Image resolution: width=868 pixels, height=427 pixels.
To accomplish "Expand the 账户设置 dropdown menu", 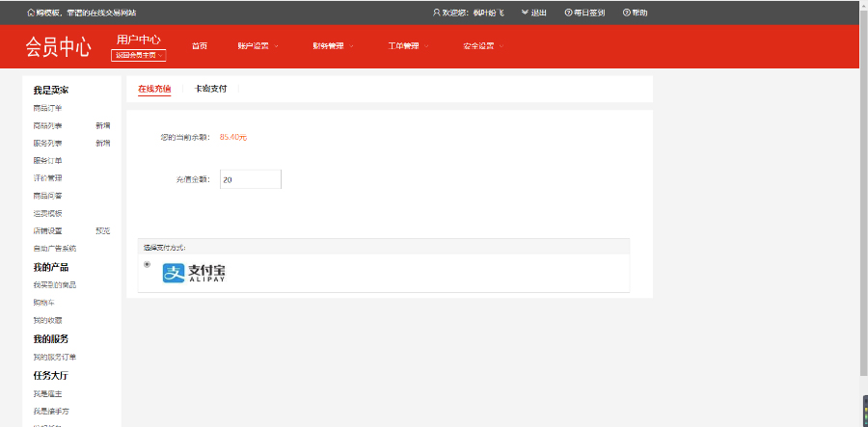I will pos(258,46).
